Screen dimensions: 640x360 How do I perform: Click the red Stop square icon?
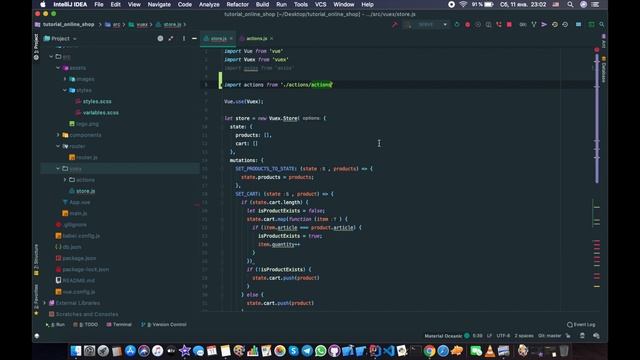coord(509,24)
